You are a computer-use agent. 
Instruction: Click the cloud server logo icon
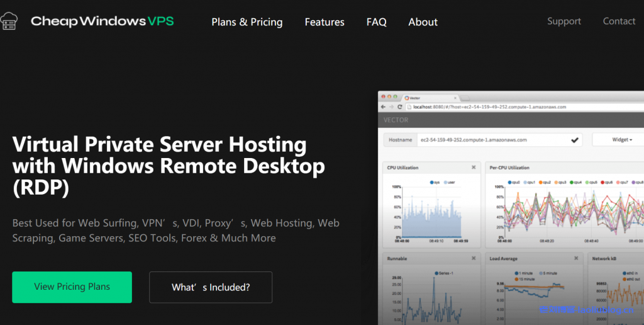pos(10,21)
